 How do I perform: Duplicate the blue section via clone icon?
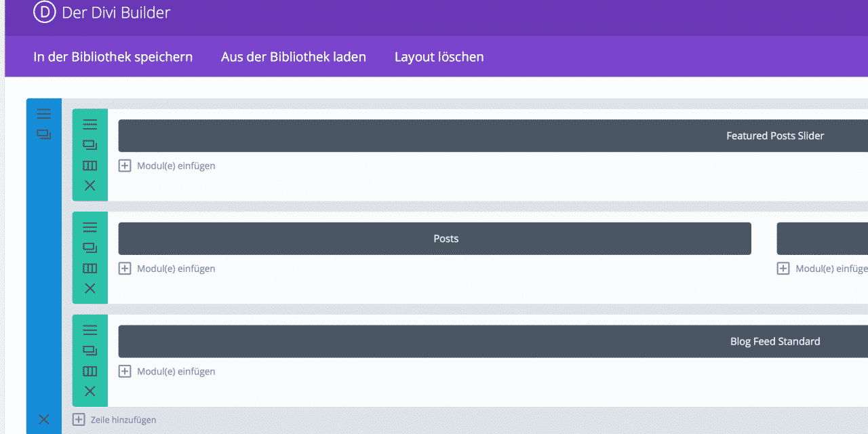pyautogui.click(x=44, y=134)
